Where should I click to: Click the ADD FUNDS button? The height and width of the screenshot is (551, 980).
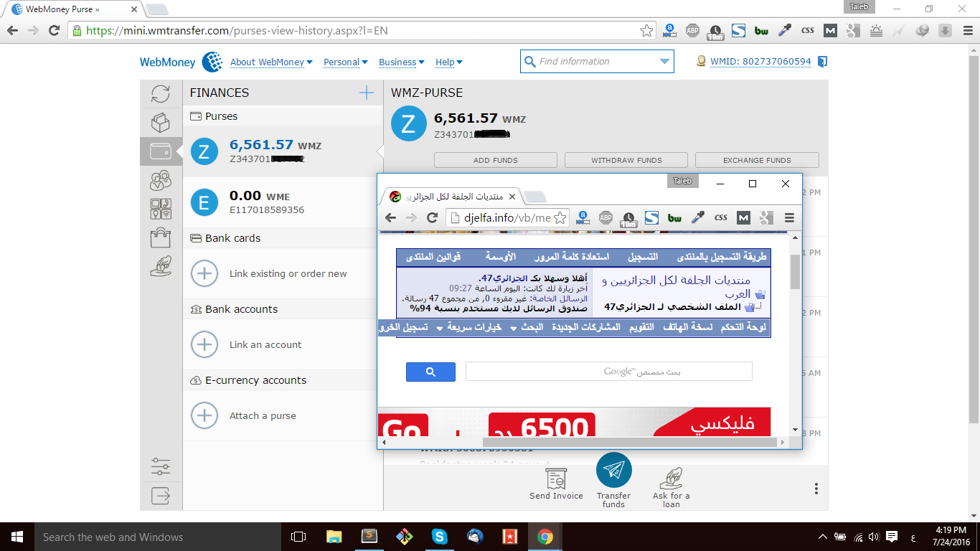coord(496,160)
